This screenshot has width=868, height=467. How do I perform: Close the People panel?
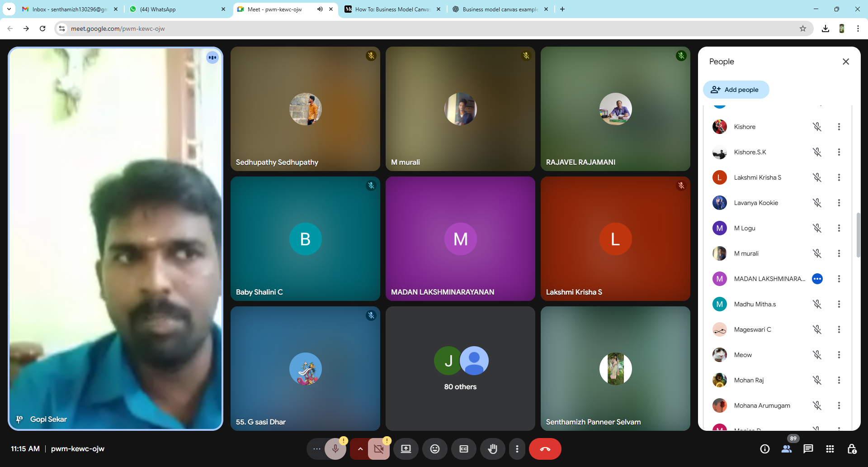coord(846,62)
